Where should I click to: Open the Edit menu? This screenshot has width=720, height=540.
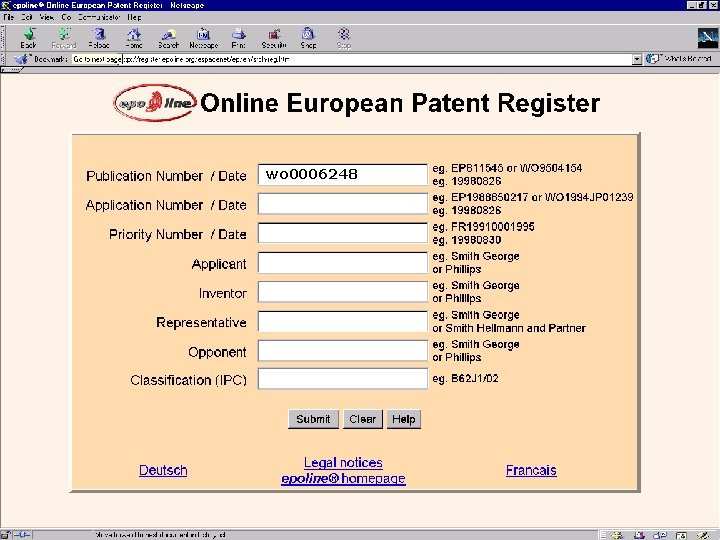(x=27, y=17)
